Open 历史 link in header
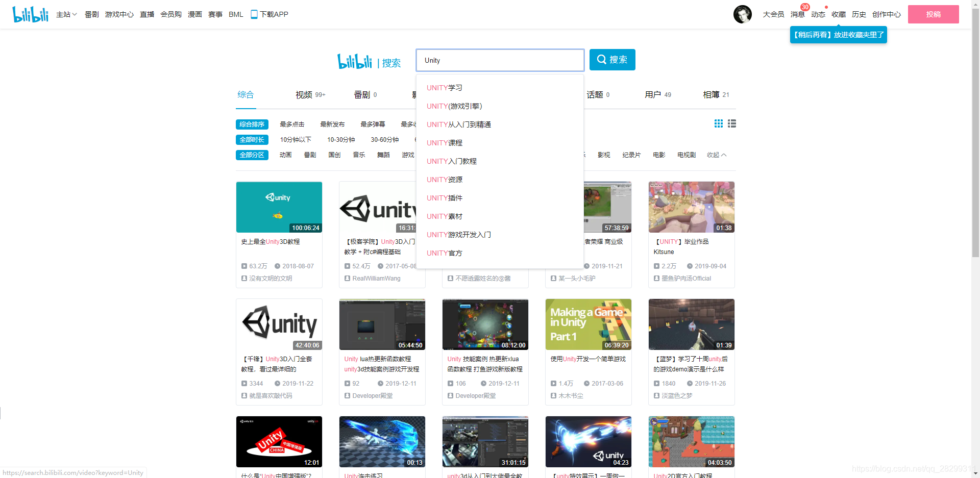The width and height of the screenshot is (980, 478). click(x=859, y=14)
